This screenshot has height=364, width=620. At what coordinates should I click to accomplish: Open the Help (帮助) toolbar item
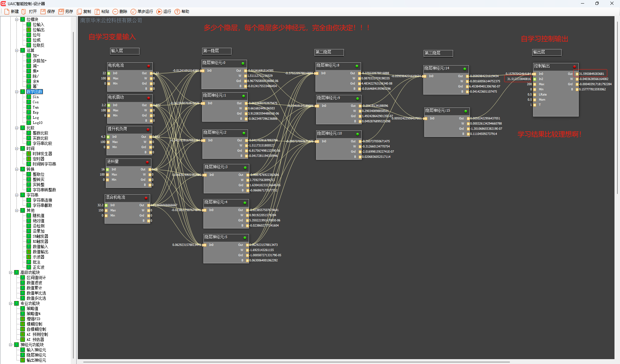[x=177, y=12]
